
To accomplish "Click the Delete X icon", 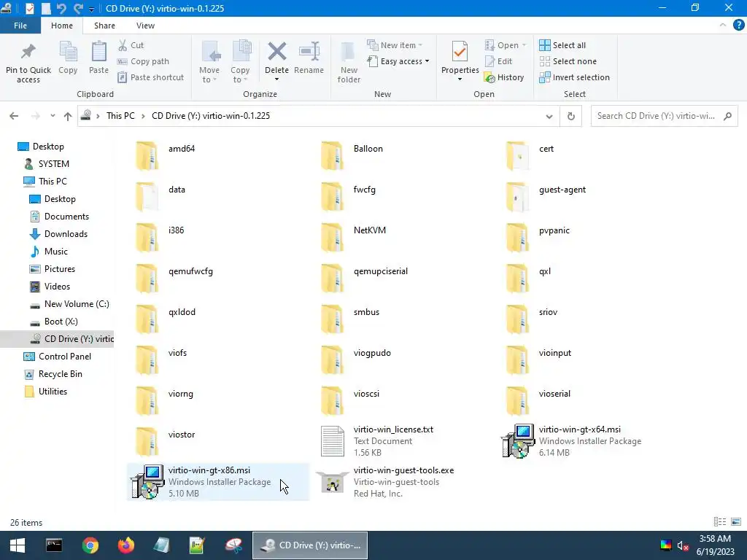I will pyautogui.click(x=276, y=52).
